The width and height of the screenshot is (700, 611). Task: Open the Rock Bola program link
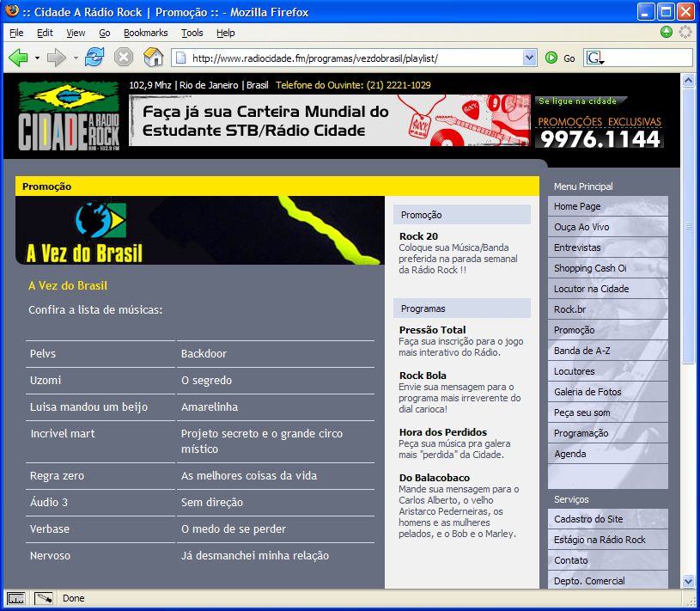point(423,376)
